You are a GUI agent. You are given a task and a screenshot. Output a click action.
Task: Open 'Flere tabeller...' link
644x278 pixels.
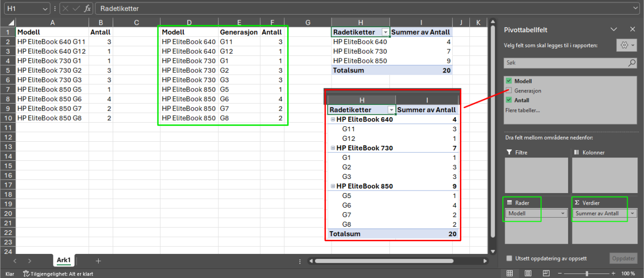tap(523, 110)
